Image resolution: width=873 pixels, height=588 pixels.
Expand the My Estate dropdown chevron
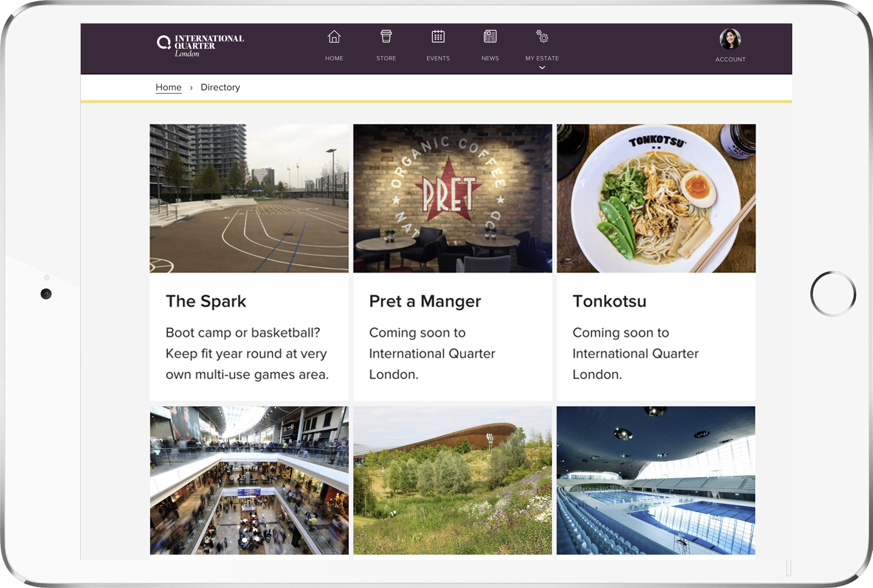pos(542,68)
